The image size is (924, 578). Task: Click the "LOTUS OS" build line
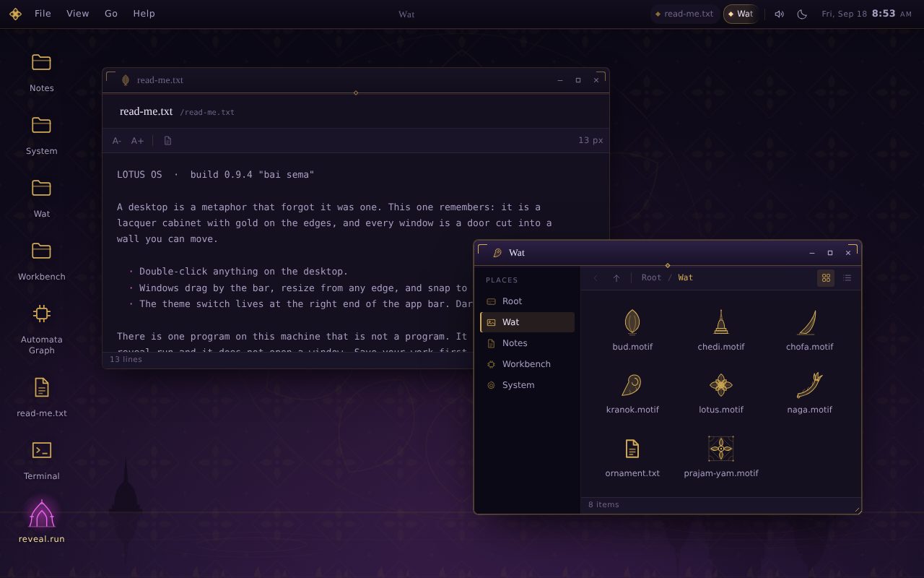[216, 175]
